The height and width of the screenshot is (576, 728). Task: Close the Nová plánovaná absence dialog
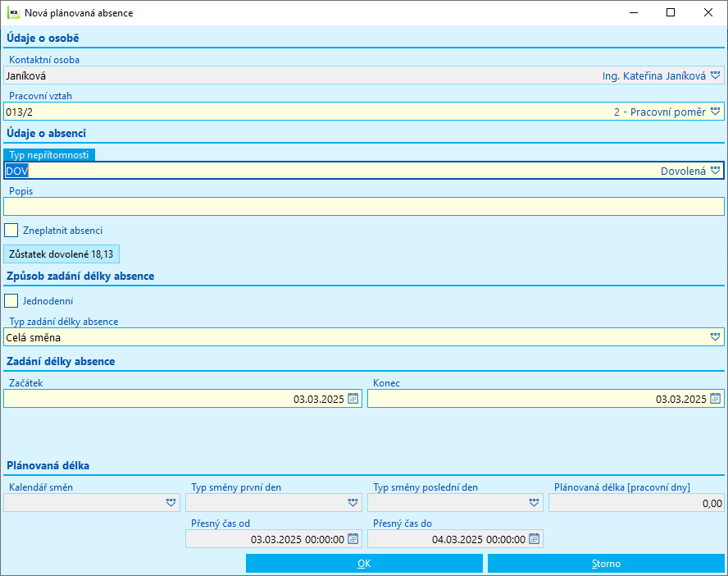pyautogui.click(x=708, y=12)
